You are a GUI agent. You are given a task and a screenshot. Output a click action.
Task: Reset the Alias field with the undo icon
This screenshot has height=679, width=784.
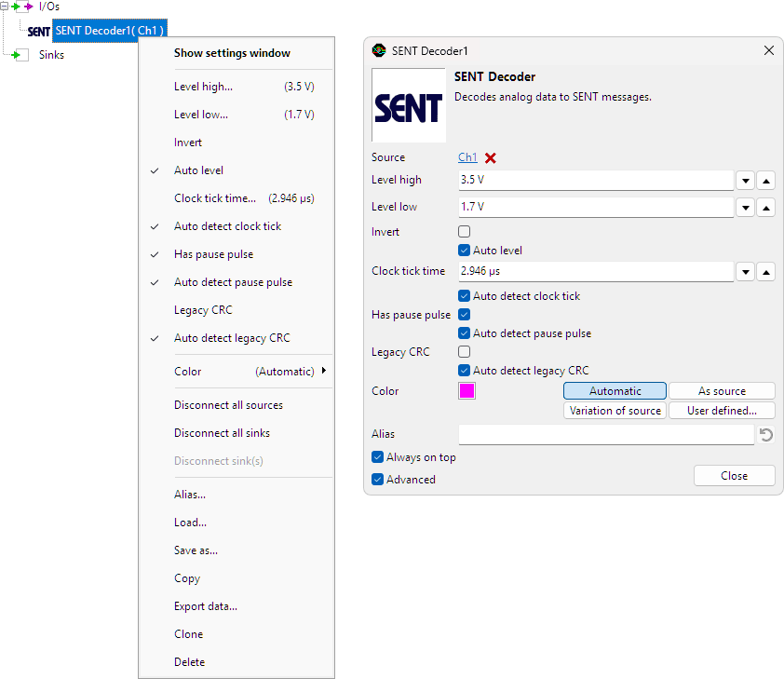coord(766,434)
